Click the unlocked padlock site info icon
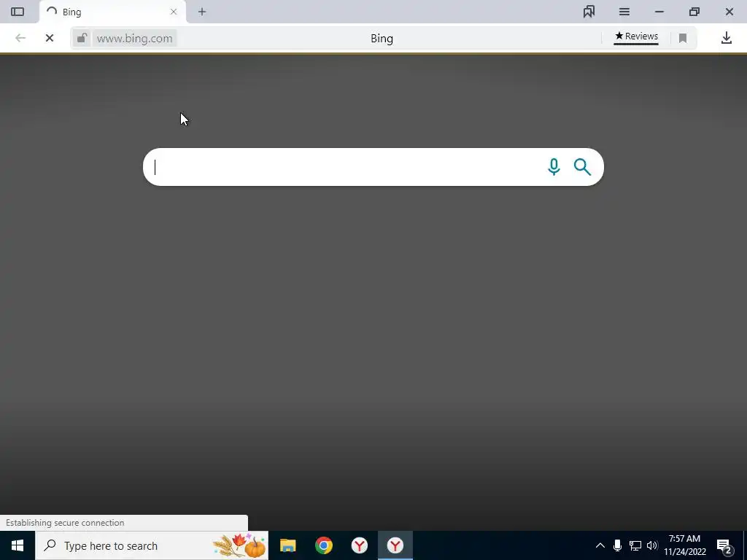The width and height of the screenshot is (747, 560). point(82,38)
